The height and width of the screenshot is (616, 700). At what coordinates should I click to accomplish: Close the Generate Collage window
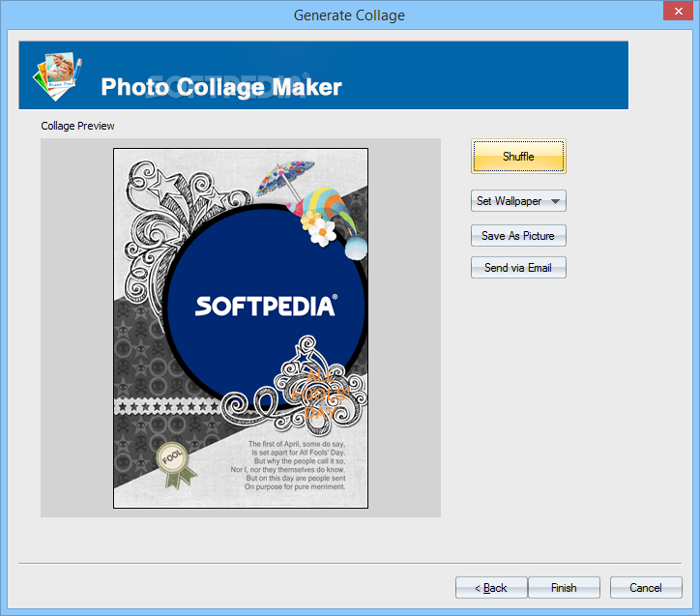click(678, 12)
